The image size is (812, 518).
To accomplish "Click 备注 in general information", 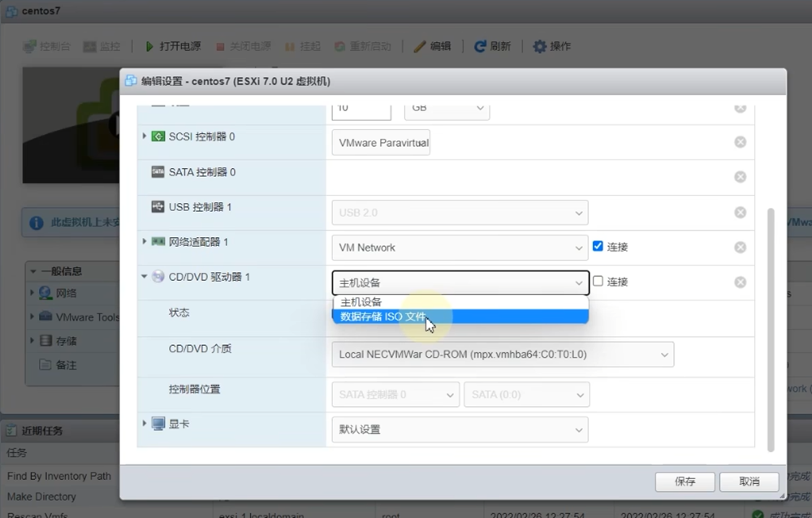I will click(66, 365).
